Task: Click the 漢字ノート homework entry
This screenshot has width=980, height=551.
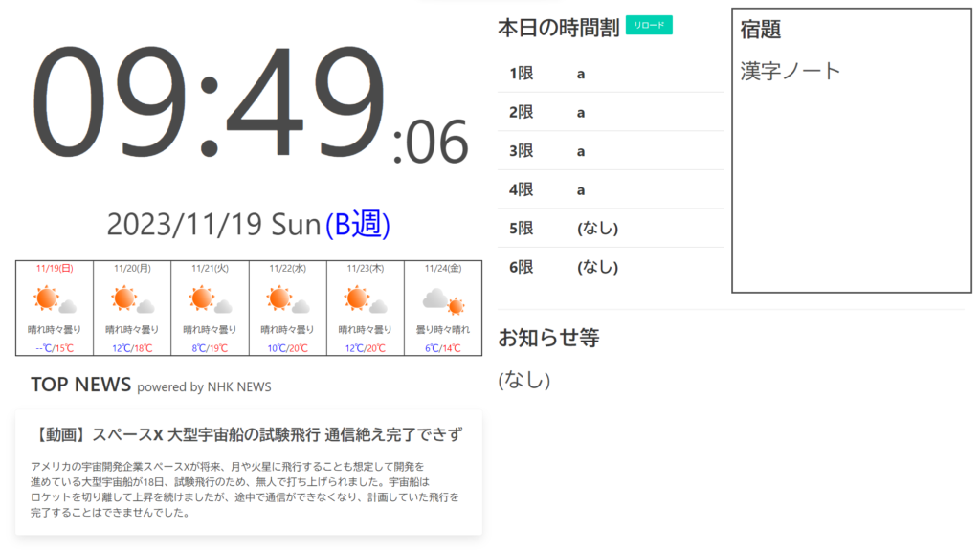Action: pyautogui.click(x=791, y=71)
